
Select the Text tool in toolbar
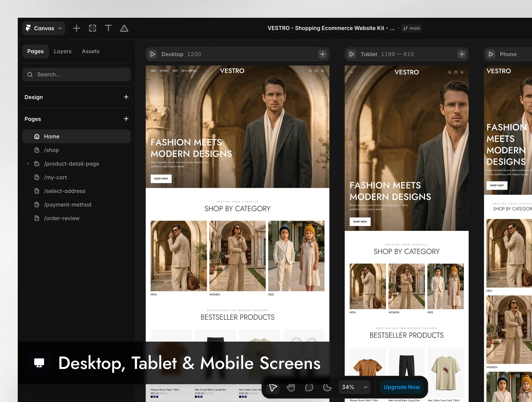(108, 28)
